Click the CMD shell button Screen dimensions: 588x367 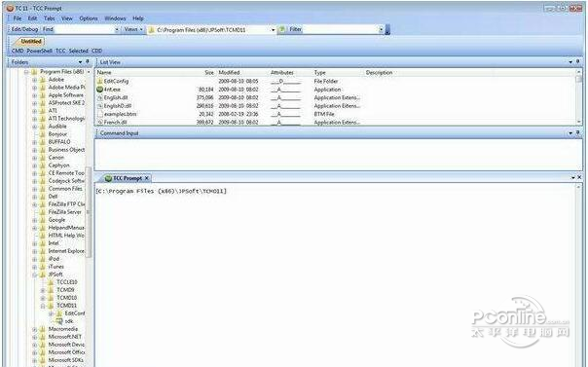[18, 51]
